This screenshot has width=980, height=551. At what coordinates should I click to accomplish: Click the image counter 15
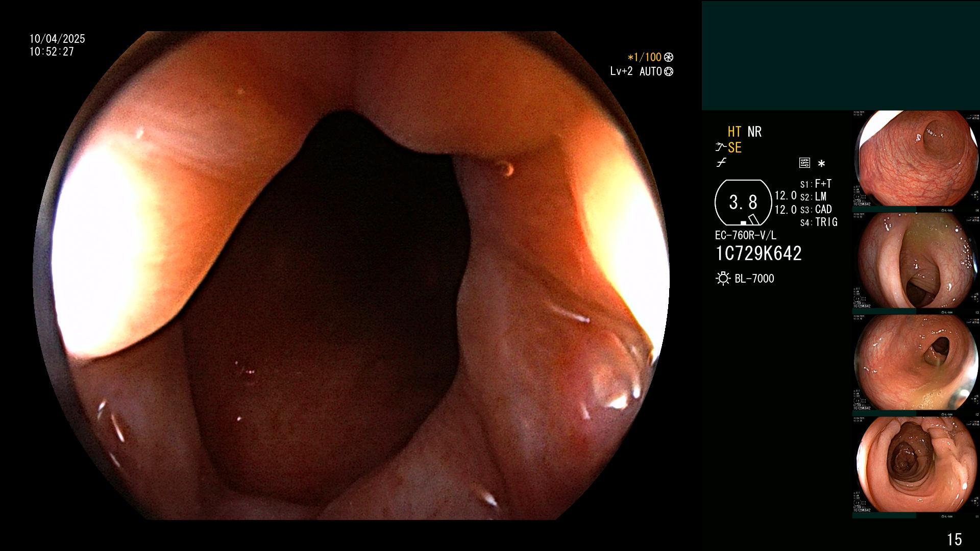954,539
